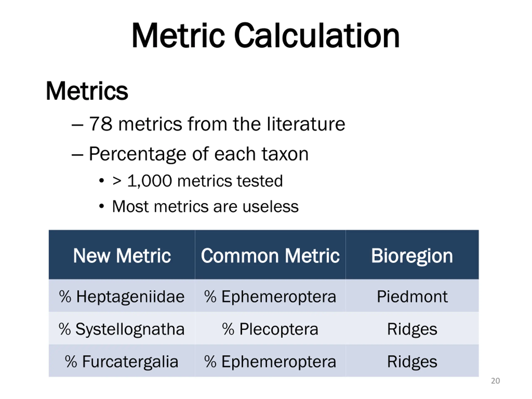Click the slide number 20
Screen dimensions: 532x399
point(495,381)
